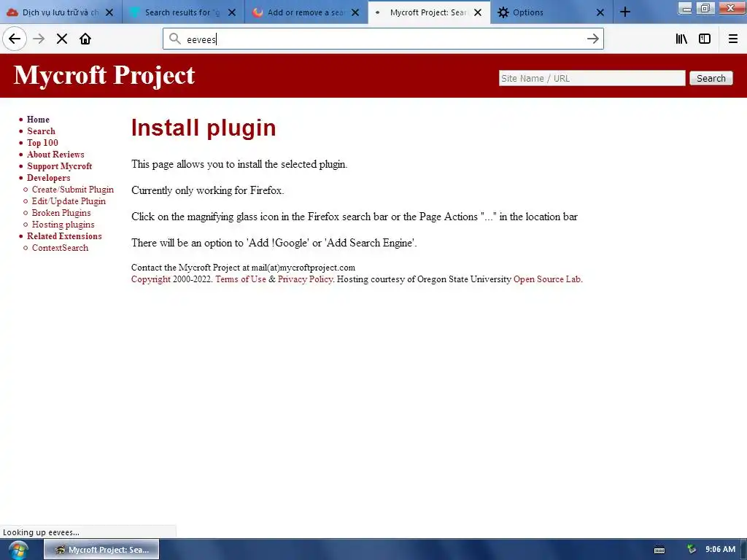Close the 'Search results for' tab
Viewport: 747px width, 560px height.
click(x=232, y=12)
